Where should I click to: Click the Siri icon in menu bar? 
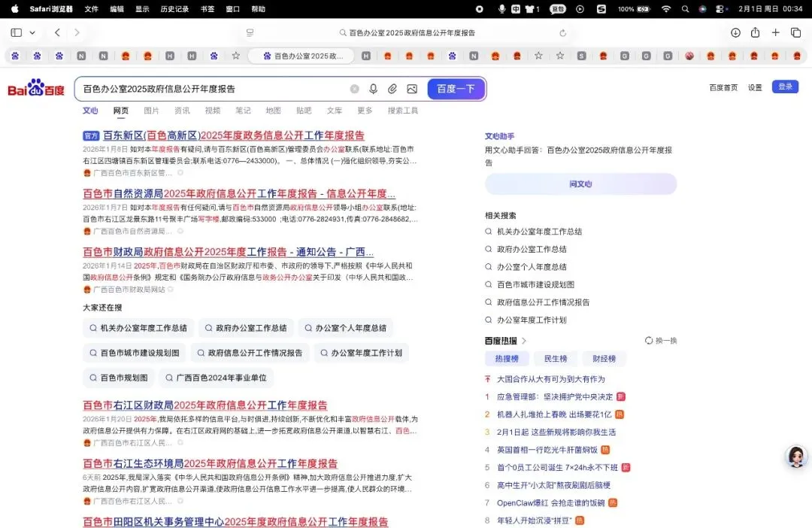point(702,9)
